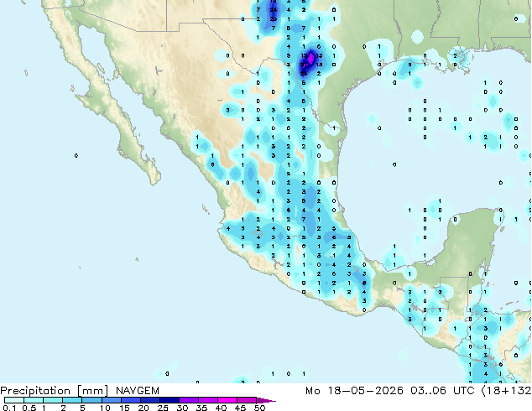This screenshot has width=532, height=411.
Task: Click the legend tick label '10'
Action: click(x=105, y=408)
